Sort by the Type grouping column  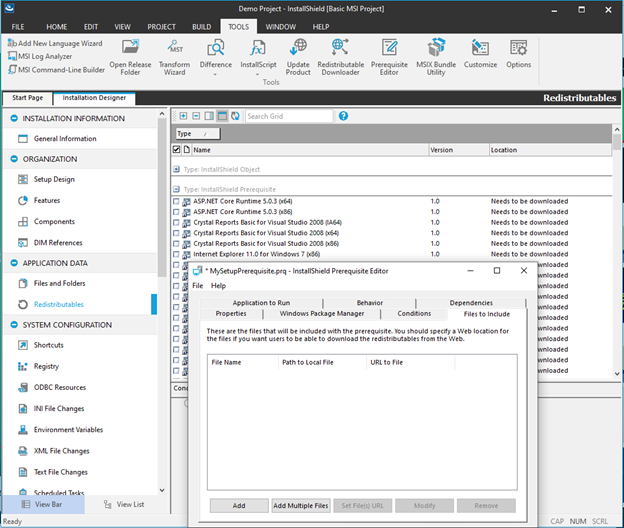[198, 134]
